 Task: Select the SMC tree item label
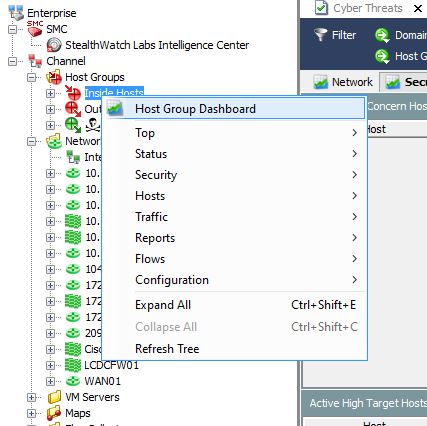click(57, 29)
